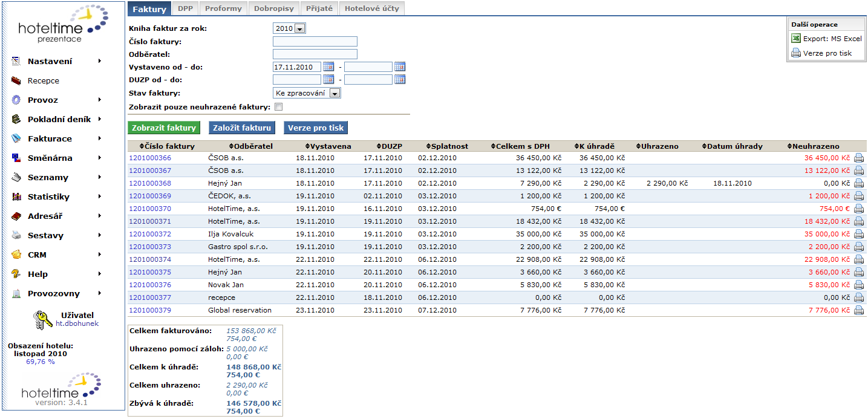Expand Statistiky submenu arrow
Viewport: 868px width, 419px height.
pyautogui.click(x=99, y=197)
